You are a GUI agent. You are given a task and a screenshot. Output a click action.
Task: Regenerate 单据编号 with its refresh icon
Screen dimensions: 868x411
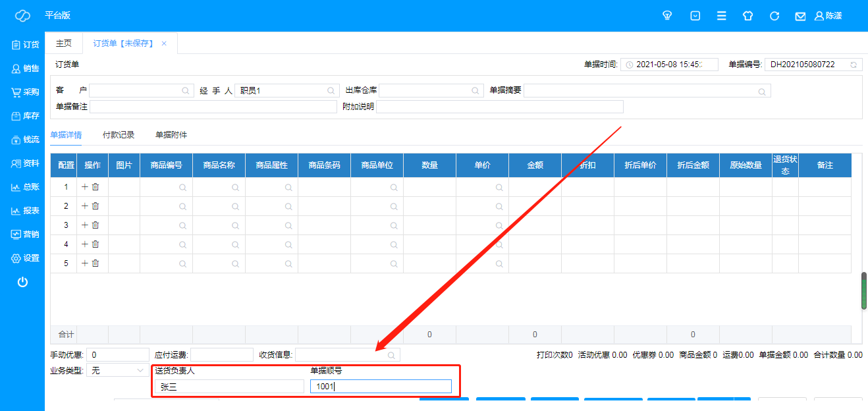coord(854,65)
